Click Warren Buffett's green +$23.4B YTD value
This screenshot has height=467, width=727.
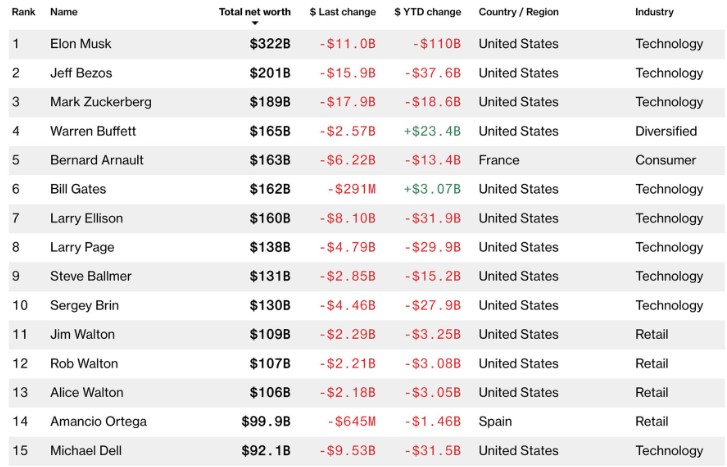pyautogui.click(x=432, y=131)
